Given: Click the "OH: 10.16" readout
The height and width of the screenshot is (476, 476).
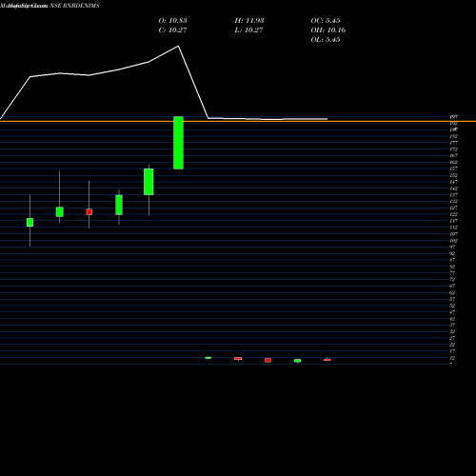Looking at the screenshot, I should click(x=328, y=30).
